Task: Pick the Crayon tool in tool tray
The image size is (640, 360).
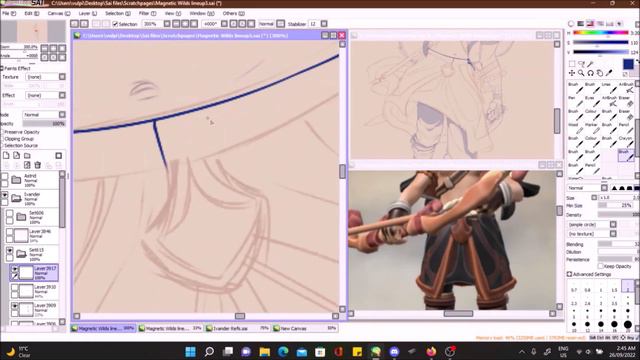Action: click(x=627, y=142)
